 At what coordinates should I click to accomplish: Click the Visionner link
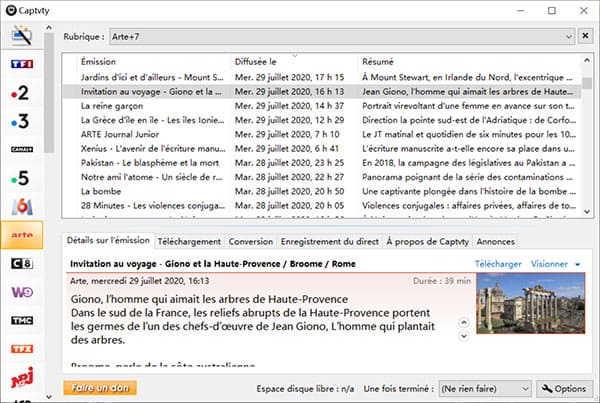[549, 264]
